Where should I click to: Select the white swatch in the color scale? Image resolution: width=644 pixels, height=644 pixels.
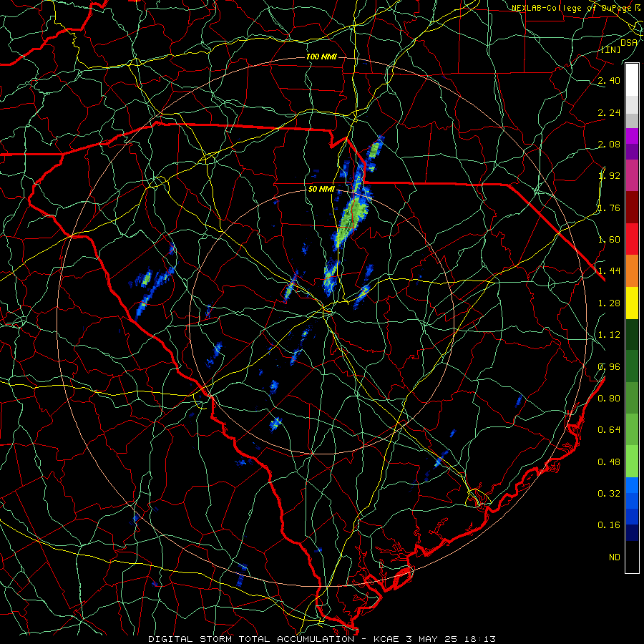[632, 80]
